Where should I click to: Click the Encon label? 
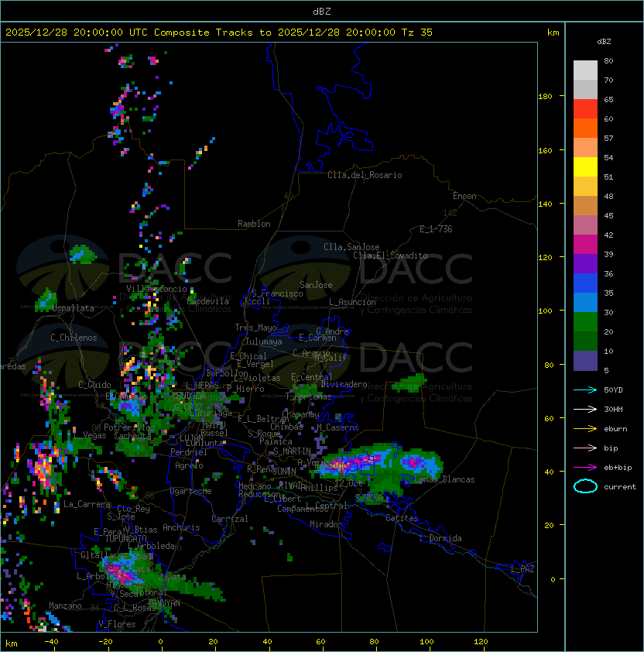coord(464,196)
